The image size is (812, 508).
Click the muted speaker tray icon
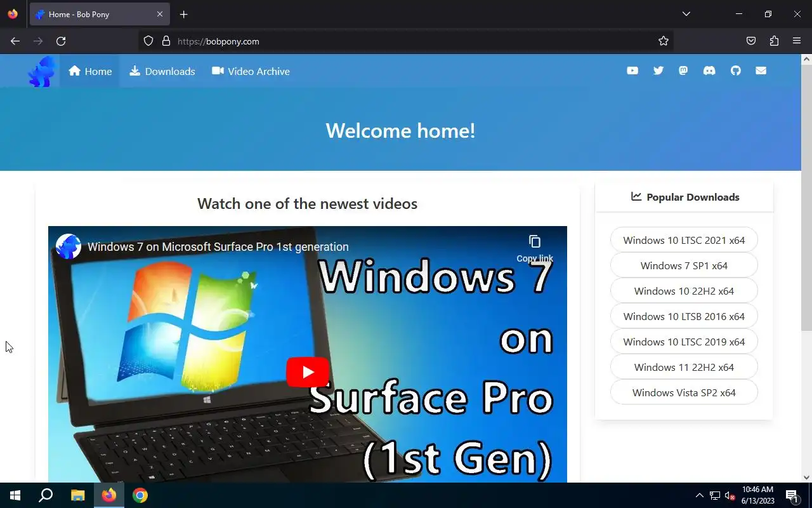[730, 495]
